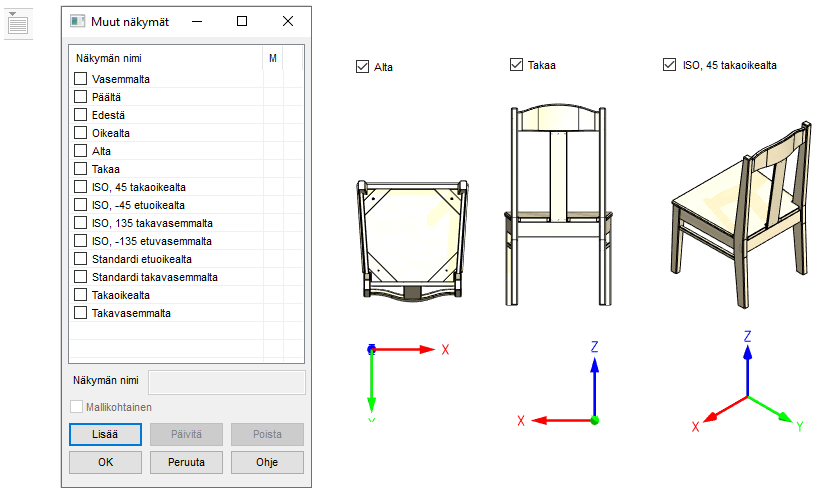Click the Muut näkymät dialog title icon
Viewport: 828px width, 490px height.
78,21
